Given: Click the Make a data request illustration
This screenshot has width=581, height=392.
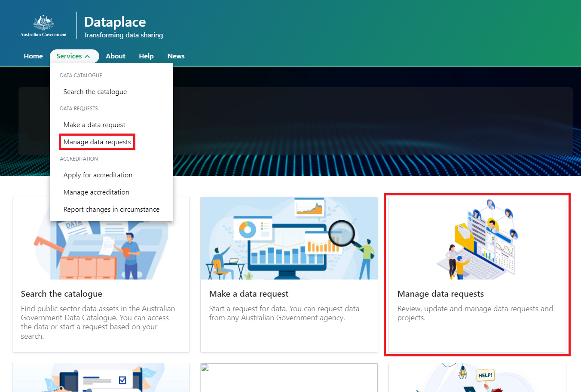Looking at the screenshot, I should [x=289, y=238].
